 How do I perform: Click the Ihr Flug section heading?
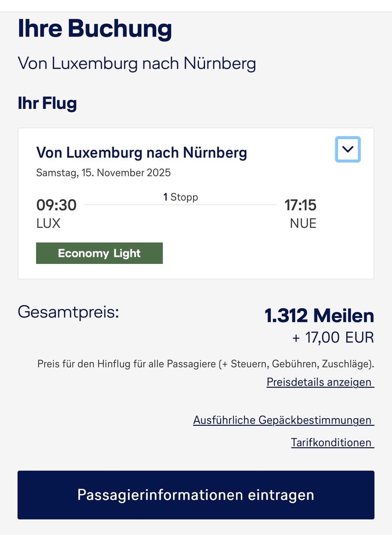coord(47,103)
